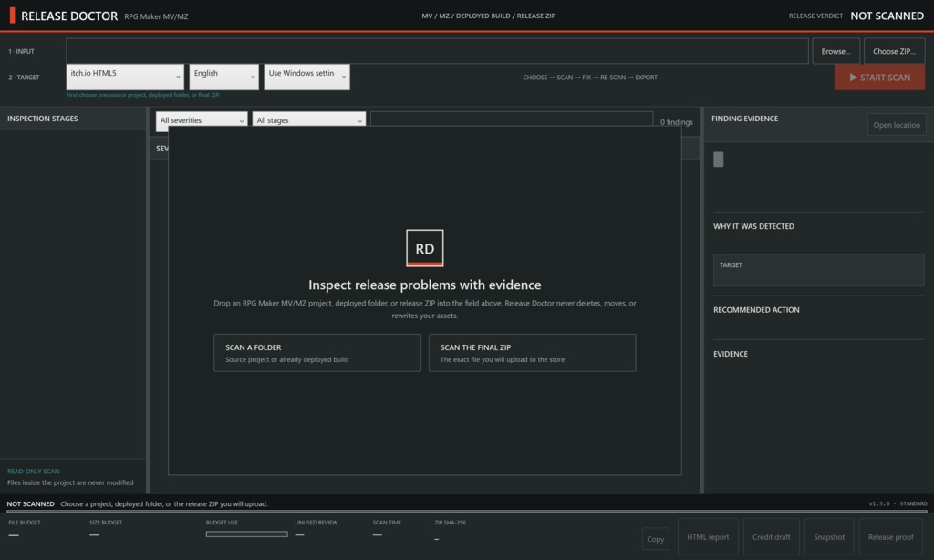Click the FILE BUDGET label
Image resolution: width=934 pixels, height=560 pixels.
pos(25,523)
